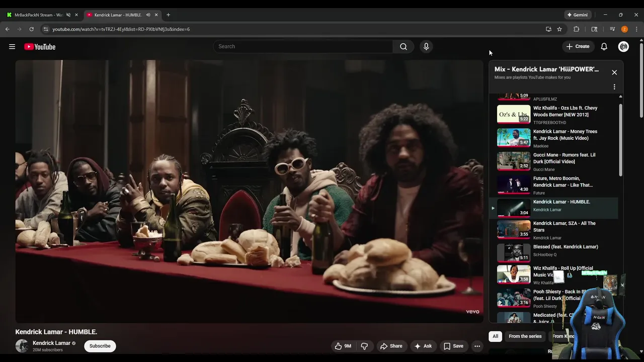Close the Kendrick Lamar HUMBLE. tab
Image resolution: width=644 pixels, height=362 pixels.
[x=156, y=15]
